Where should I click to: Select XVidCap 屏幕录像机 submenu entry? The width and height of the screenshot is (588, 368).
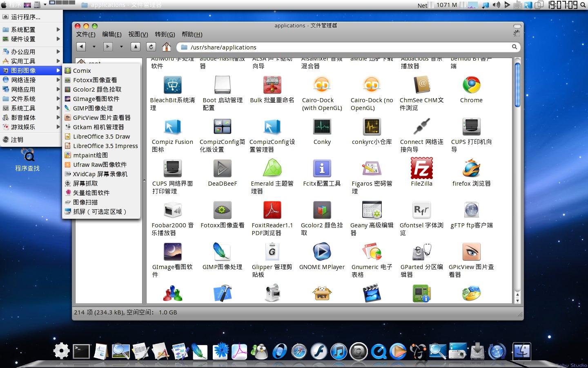click(x=101, y=174)
